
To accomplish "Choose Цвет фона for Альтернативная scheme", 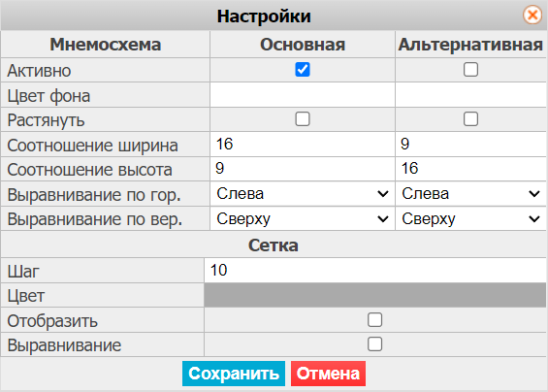I will point(470,95).
